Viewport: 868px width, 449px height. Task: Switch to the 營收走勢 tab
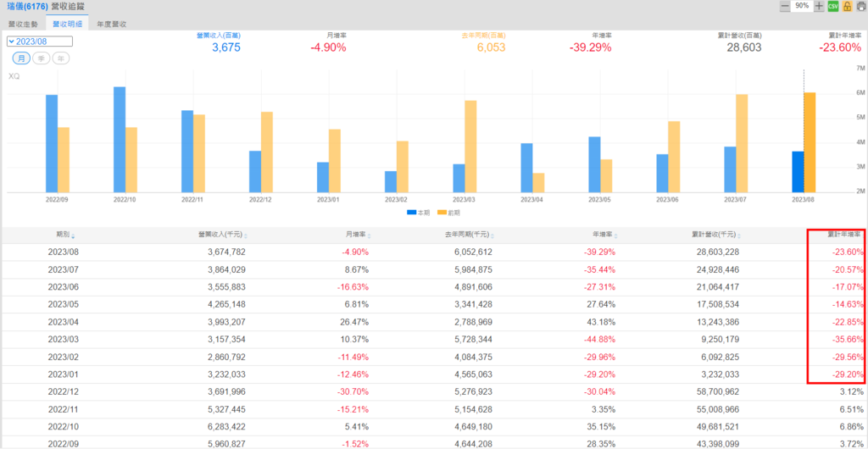23,25
